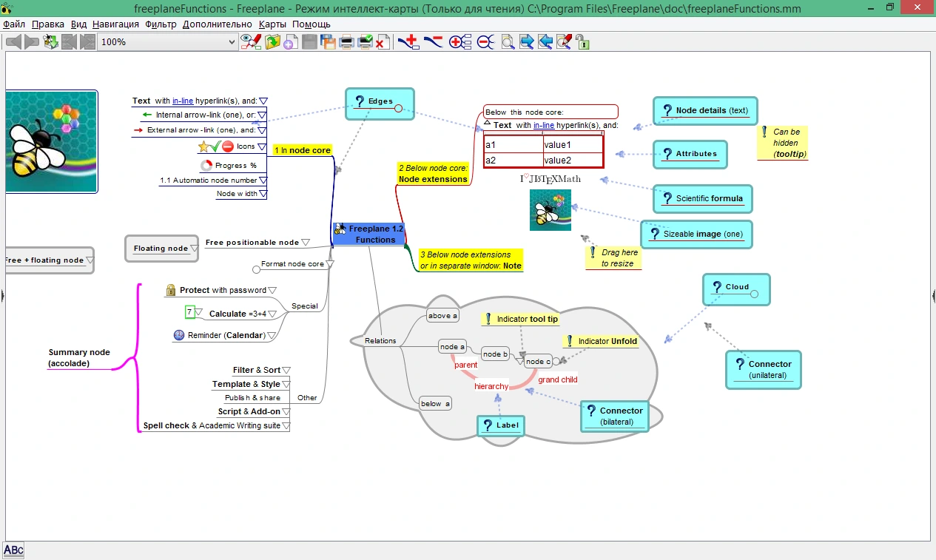Open the Помощь menu

(x=311, y=24)
